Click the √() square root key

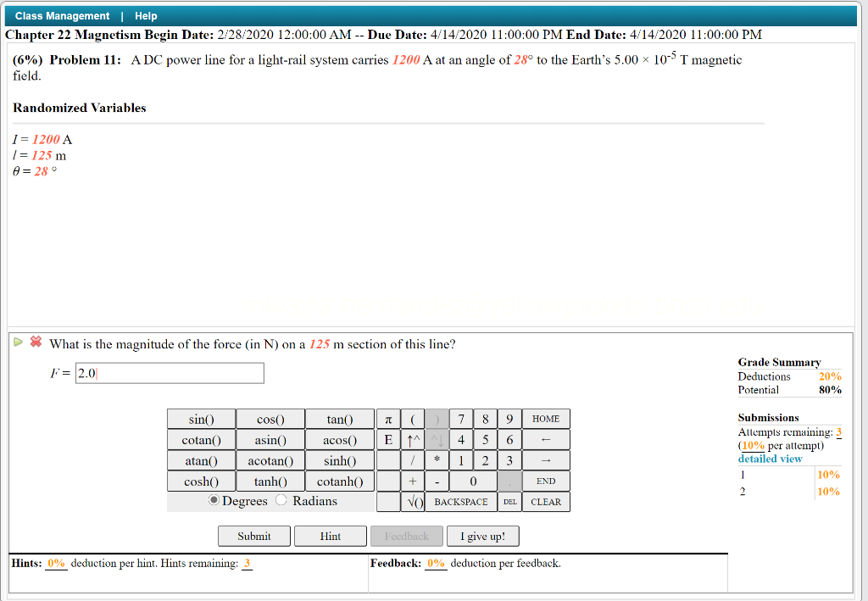tap(413, 501)
